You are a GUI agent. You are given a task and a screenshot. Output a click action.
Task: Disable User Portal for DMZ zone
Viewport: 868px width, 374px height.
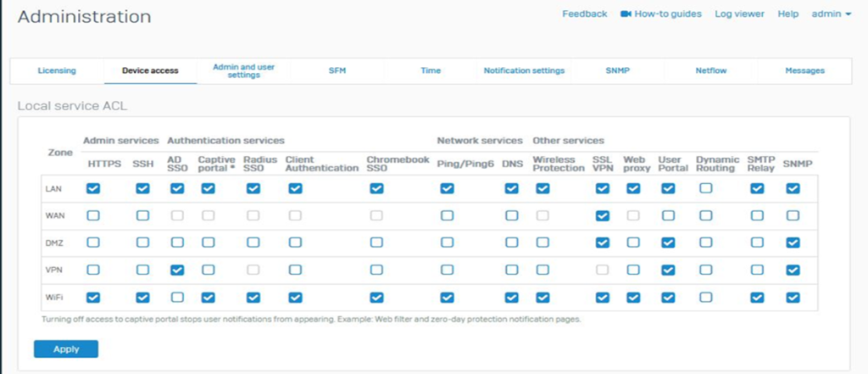coord(668,243)
